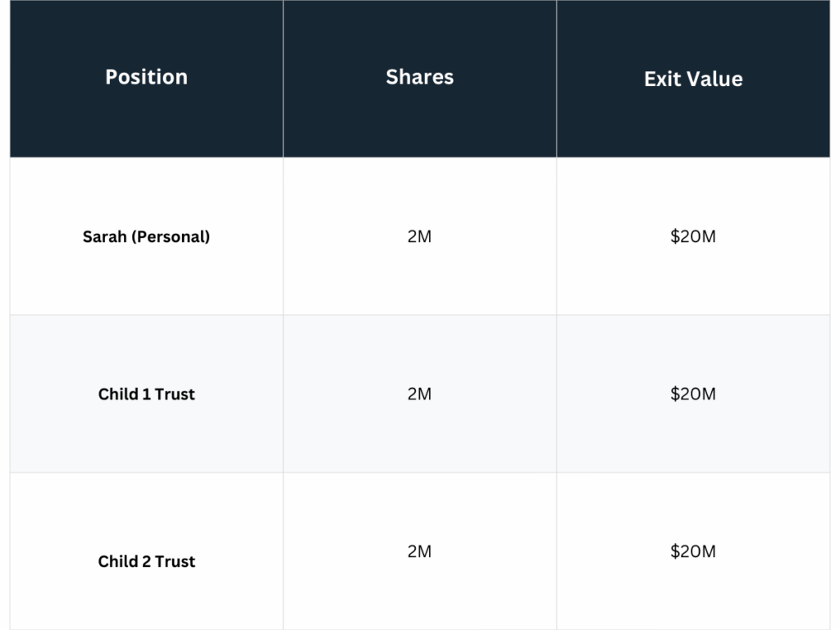840x630 pixels.
Task: Select Sarah's $20M exit value cell
Action: click(693, 236)
